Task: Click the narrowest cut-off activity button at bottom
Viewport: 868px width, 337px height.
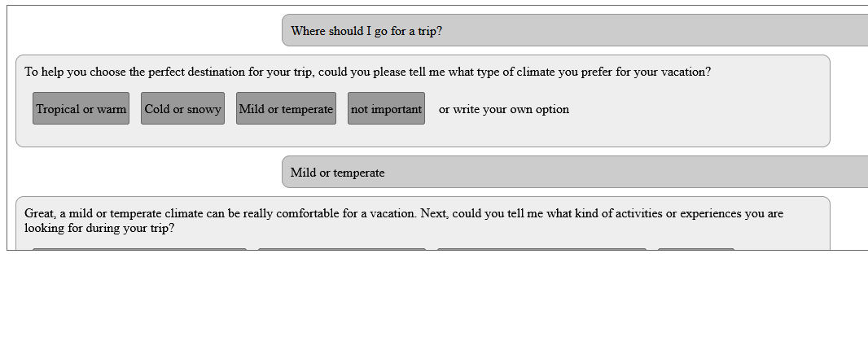Action: [x=695, y=249]
